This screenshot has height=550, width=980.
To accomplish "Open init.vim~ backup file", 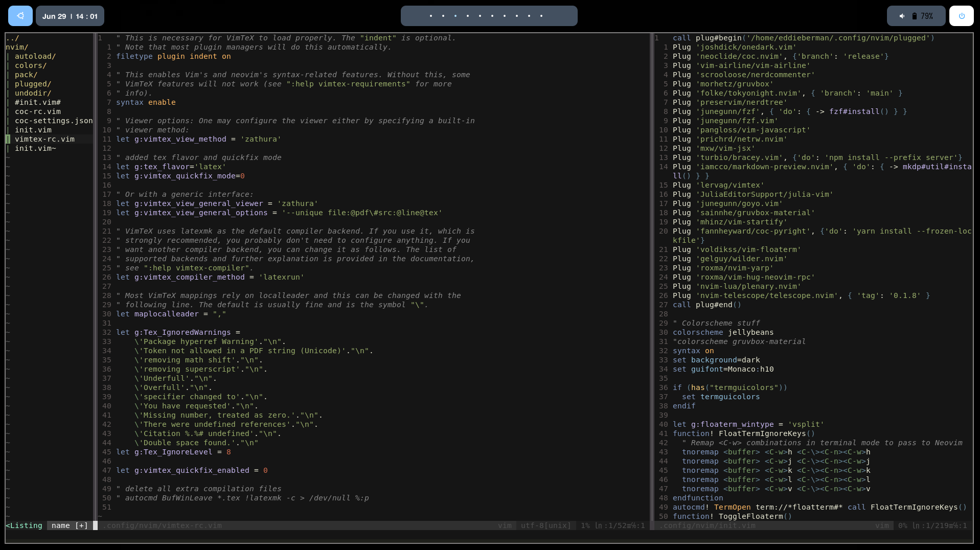I will (x=35, y=148).
